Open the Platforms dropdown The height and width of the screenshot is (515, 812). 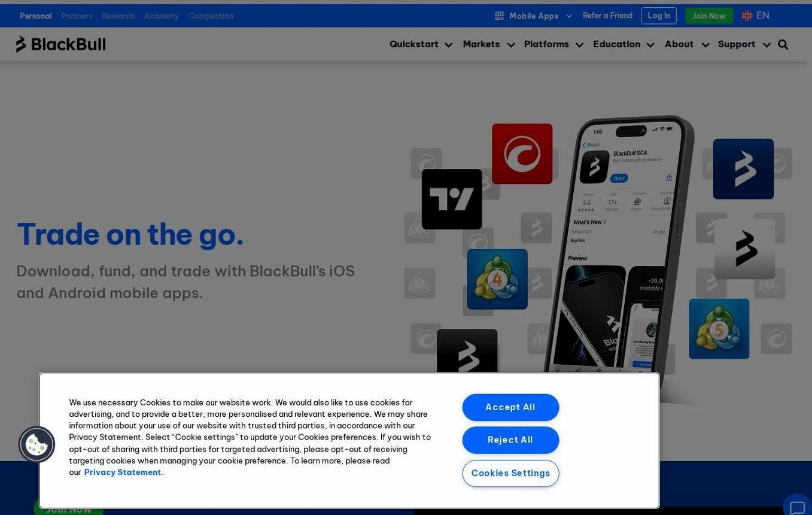[554, 44]
